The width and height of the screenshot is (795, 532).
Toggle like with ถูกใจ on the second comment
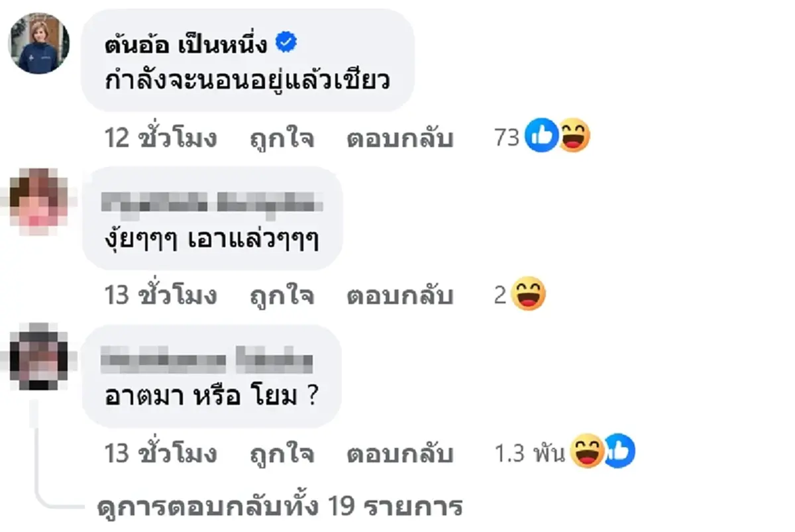click(282, 296)
